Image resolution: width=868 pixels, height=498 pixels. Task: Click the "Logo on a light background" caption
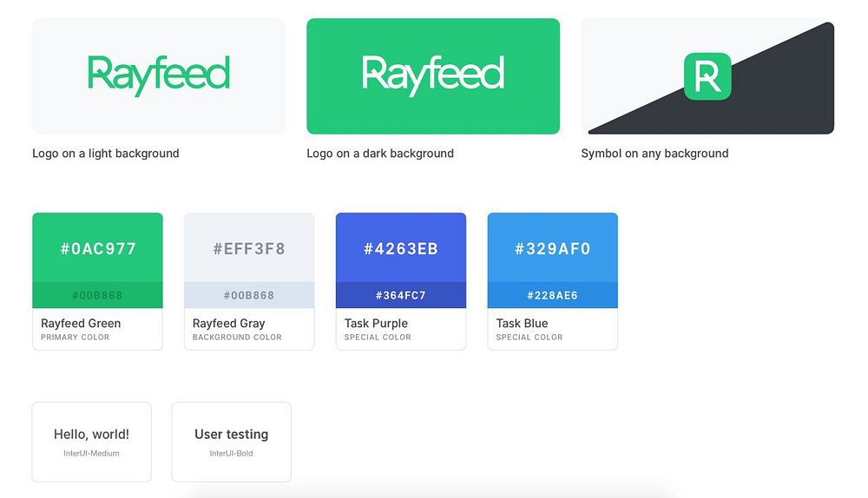coord(106,154)
